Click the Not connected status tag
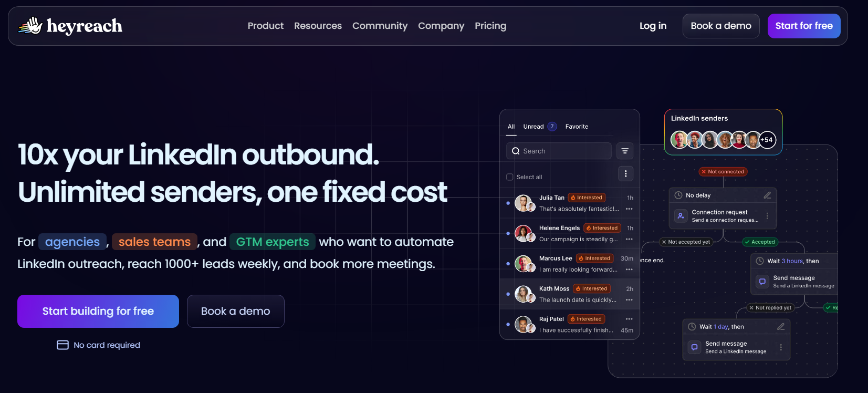The height and width of the screenshot is (393, 868). (723, 172)
